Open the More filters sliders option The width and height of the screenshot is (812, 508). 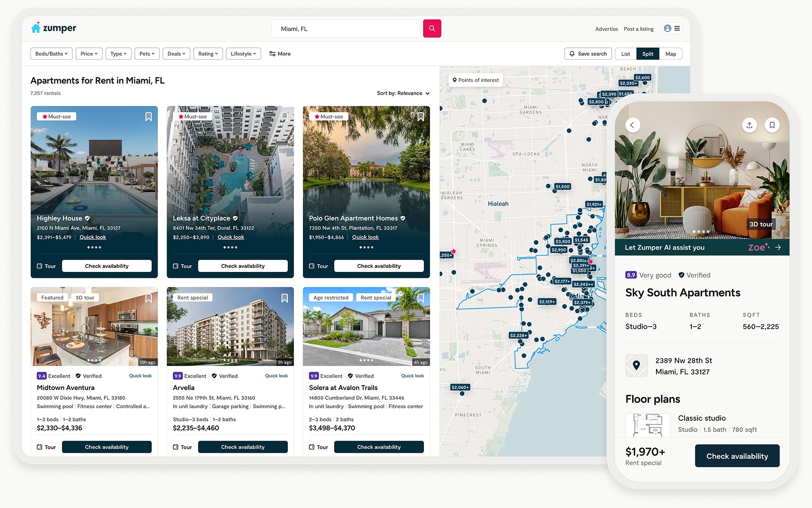280,54
